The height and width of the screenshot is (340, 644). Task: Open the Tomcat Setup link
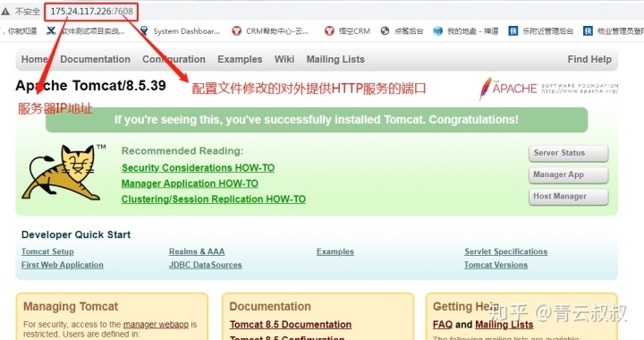[x=47, y=251]
